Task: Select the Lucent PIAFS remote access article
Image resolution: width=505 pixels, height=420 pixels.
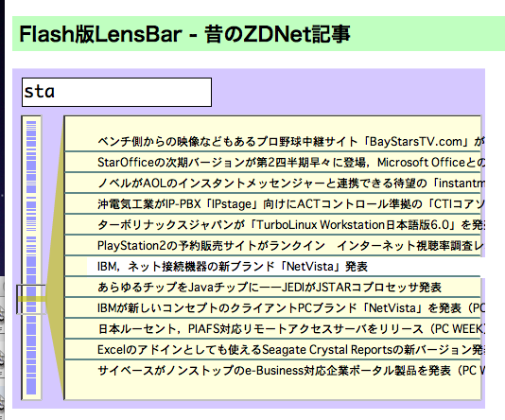Action: (273, 328)
